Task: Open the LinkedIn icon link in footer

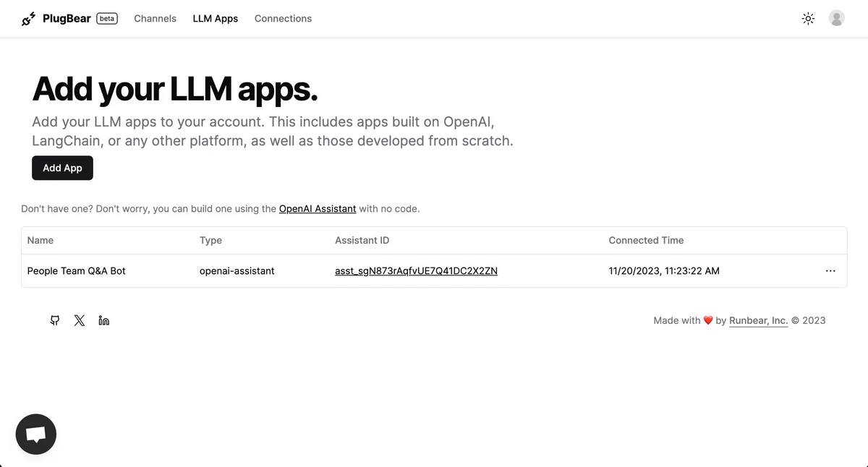Action: coord(104,320)
